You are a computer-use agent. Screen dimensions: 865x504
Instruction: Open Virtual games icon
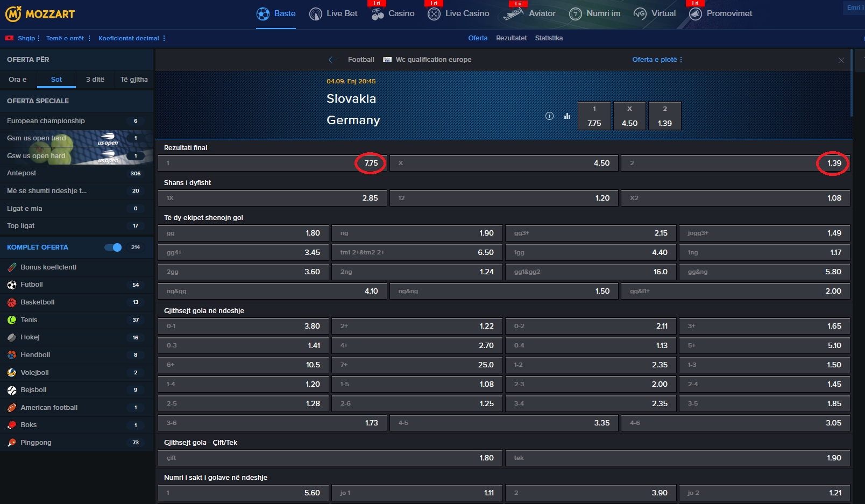pos(640,14)
